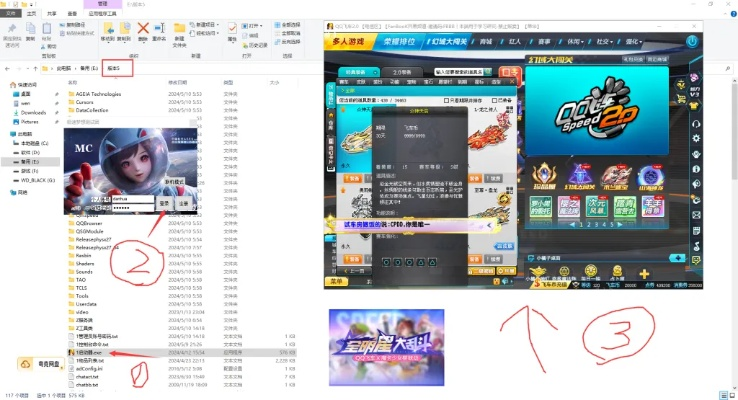
Task: Open the 幻域大闯关 tab in game menu
Action: 449,41
